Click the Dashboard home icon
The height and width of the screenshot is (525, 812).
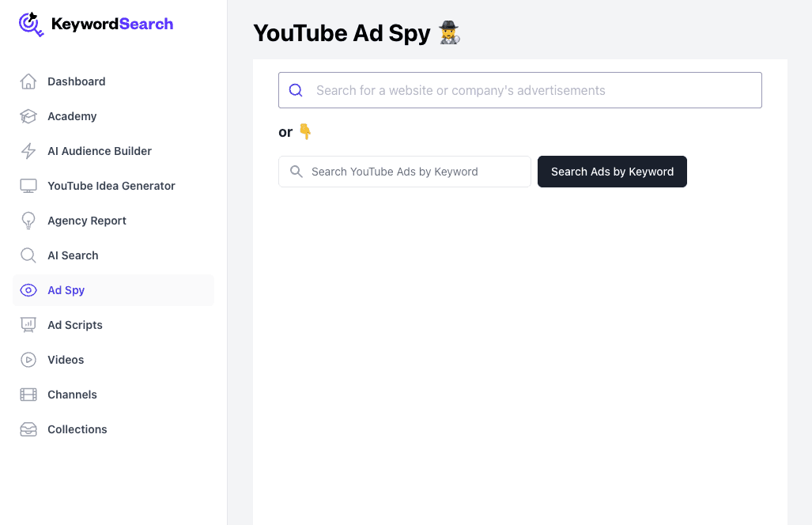click(28, 81)
